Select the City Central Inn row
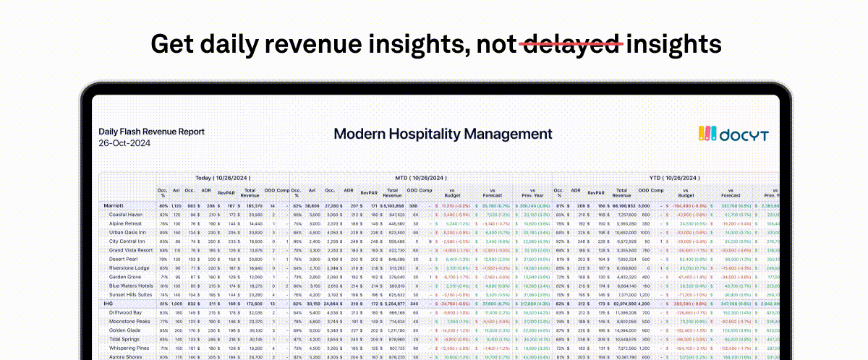 point(439,241)
